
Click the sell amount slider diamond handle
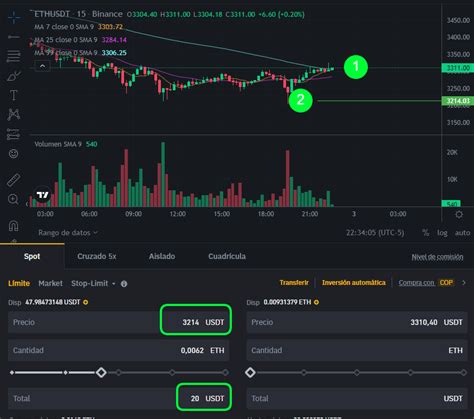coord(250,372)
